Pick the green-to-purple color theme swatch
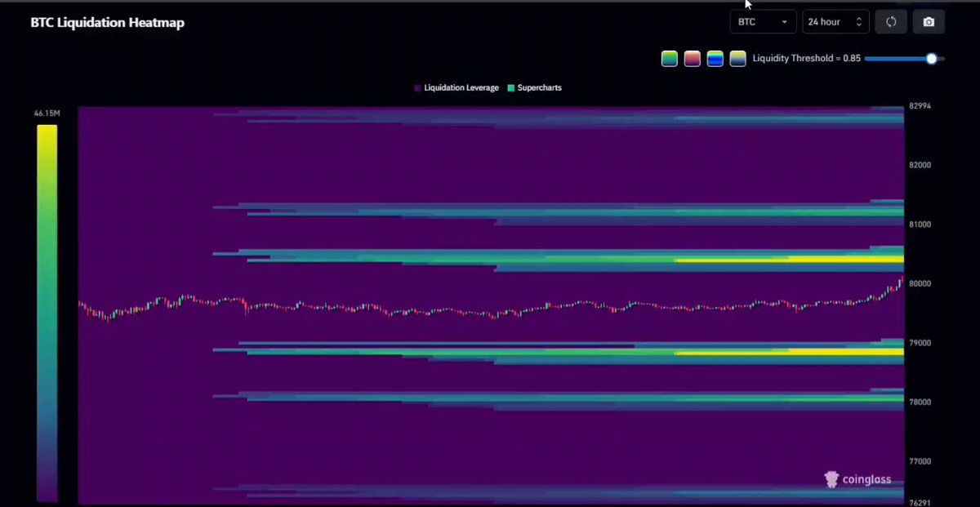Screen dimensions: 980x507 (x=670, y=59)
